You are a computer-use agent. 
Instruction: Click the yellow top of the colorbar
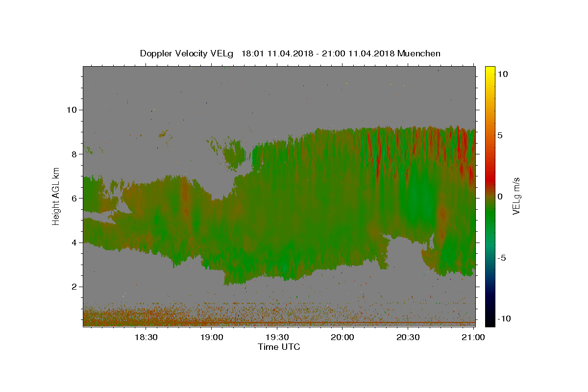click(x=490, y=71)
